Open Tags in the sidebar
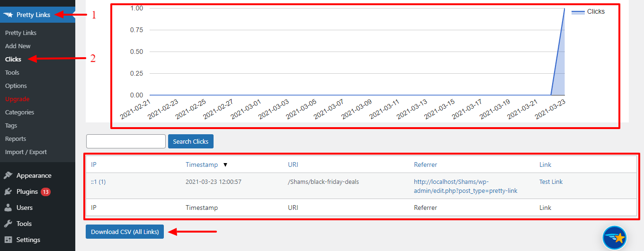The width and height of the screenshot is (644, 251). (11, 126)
